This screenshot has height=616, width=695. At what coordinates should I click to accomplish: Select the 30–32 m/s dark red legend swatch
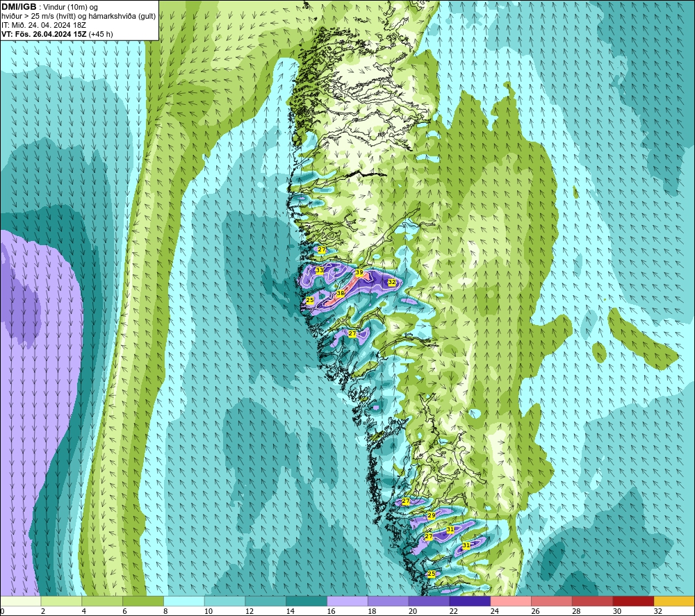click(x=633, y=601)
